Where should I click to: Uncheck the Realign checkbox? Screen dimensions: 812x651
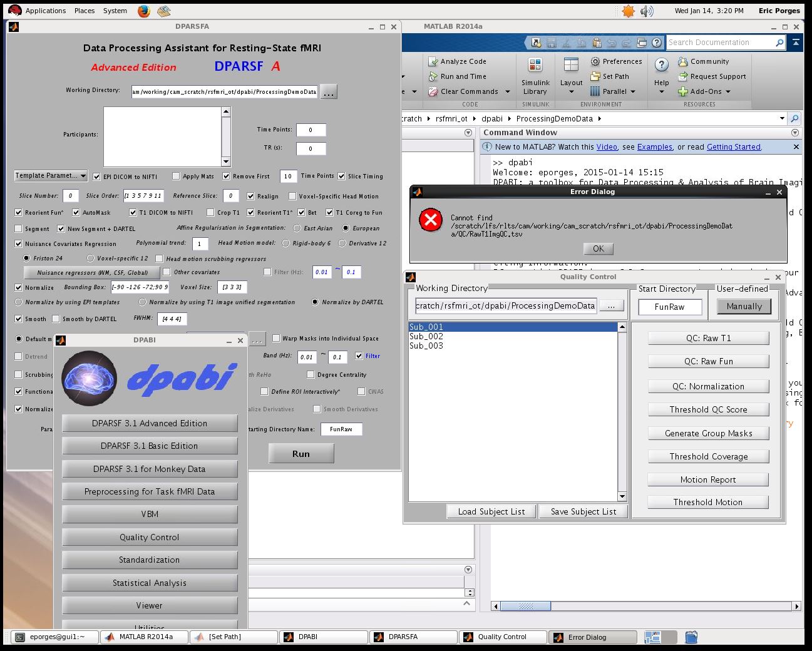[250, 196]
